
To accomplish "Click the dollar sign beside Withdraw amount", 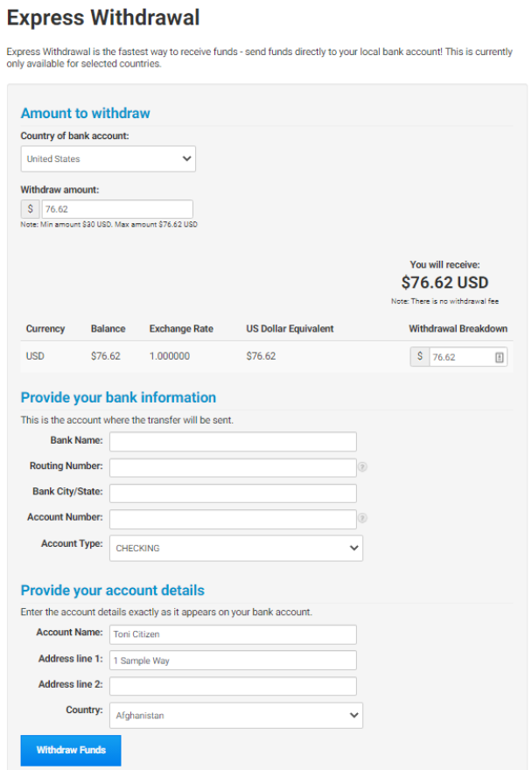I will pyautogui.click(x=30, y=209).
